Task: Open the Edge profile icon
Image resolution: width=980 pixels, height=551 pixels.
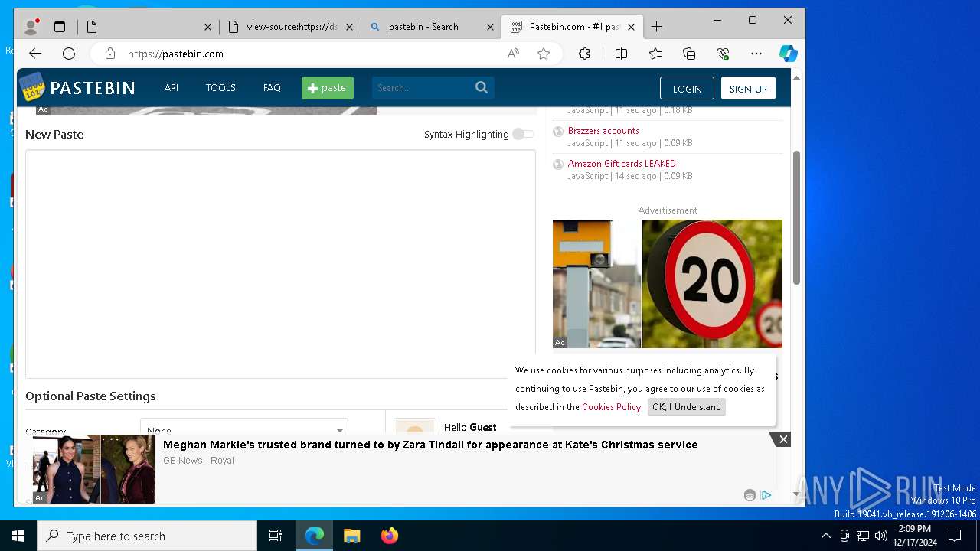Action: coord(31,27)
